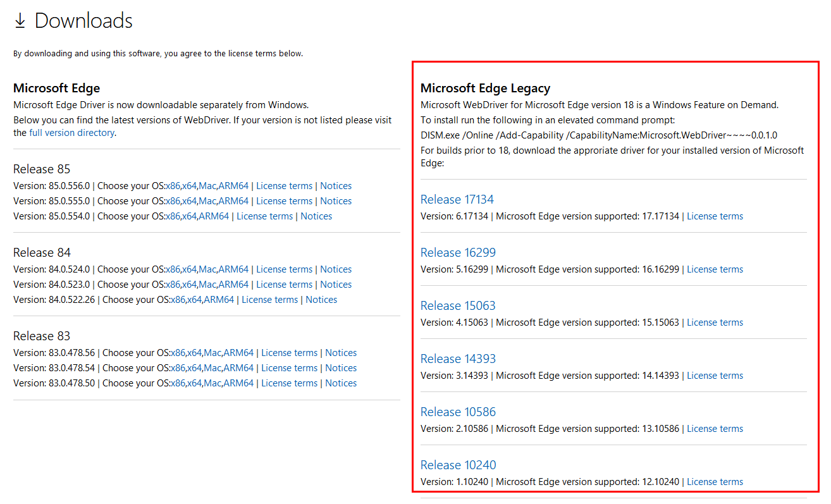The height and width of the screenshot is (504, 831).
Task: Open Notices for version 83.0.478.50
Action: 341,383
